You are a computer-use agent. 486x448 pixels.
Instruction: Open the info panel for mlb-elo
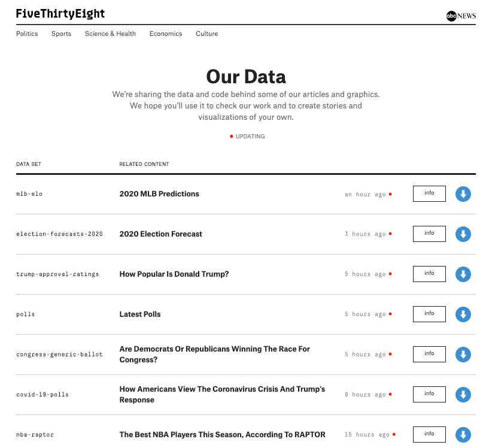(429, 193)
